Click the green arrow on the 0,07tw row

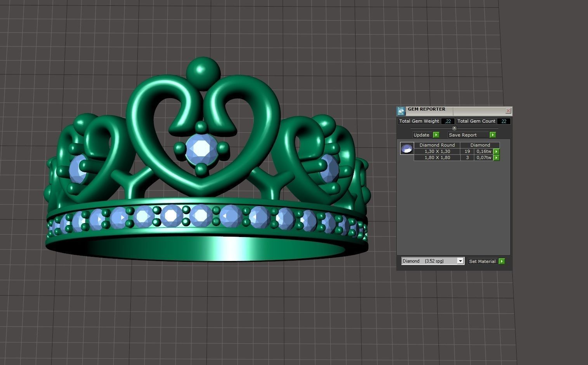[496, 158]
